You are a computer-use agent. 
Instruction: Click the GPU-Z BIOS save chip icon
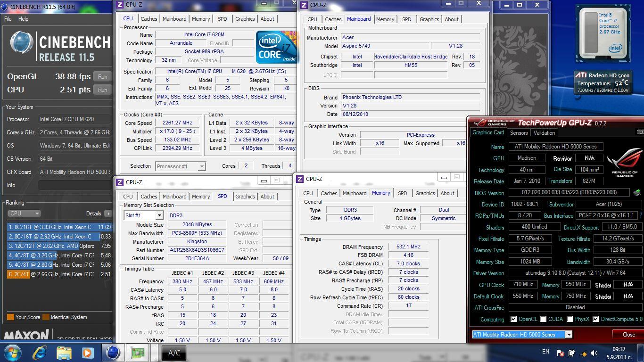(x=637, y=192)
